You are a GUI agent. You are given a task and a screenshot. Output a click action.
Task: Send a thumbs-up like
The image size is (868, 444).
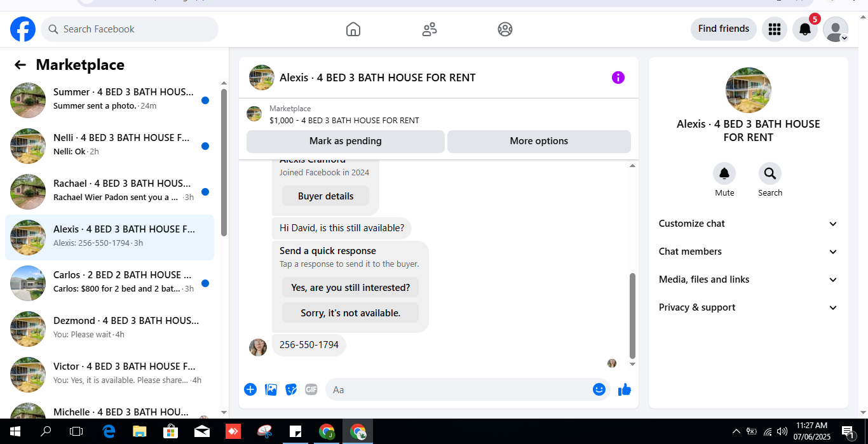click(x=625, y=389)
